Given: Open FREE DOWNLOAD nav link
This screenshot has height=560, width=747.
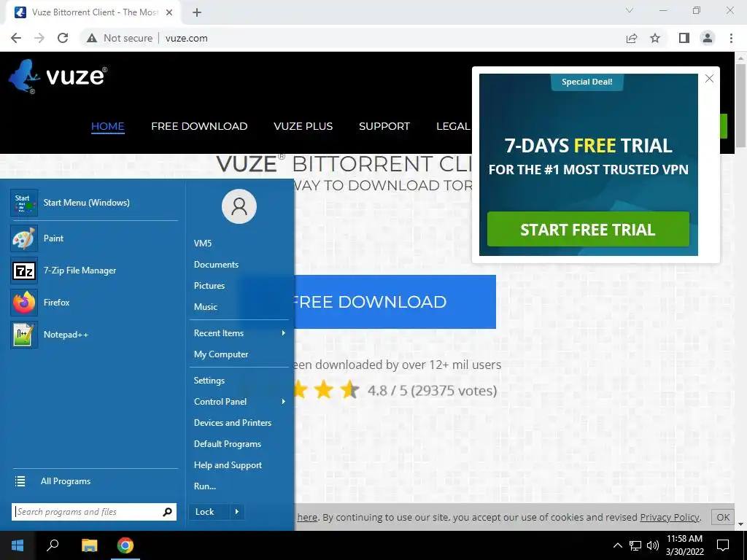Looking at the screenshot, I should point(199,126).
